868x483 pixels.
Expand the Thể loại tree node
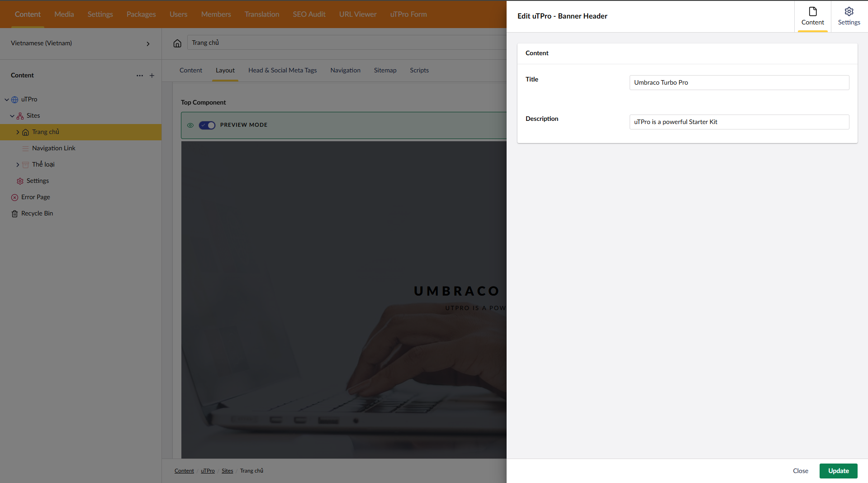click(18, 165)
